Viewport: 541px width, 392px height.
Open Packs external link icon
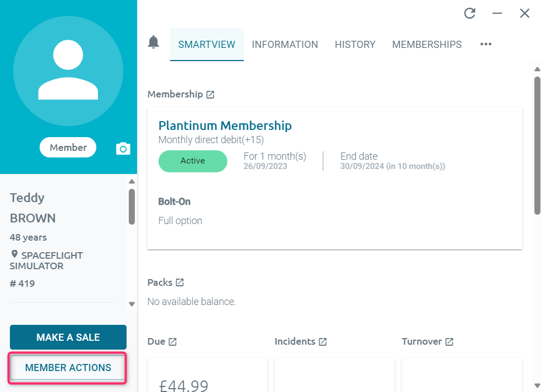pos(180,282)
